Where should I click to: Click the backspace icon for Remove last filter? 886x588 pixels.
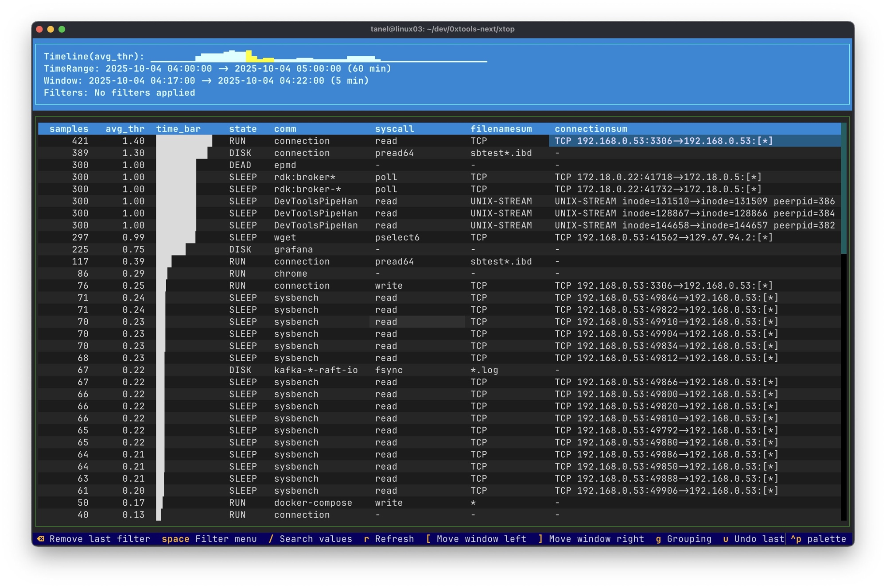click(41, 539)
